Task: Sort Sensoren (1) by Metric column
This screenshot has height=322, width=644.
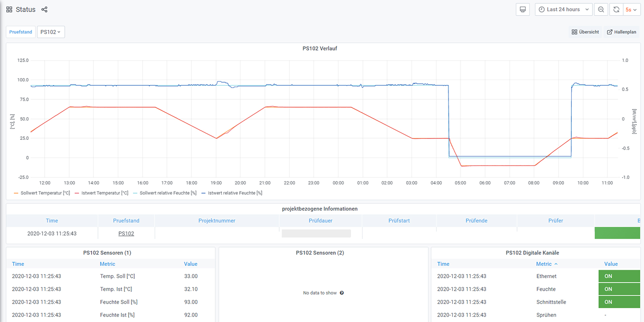Action: tap(108, 264)
